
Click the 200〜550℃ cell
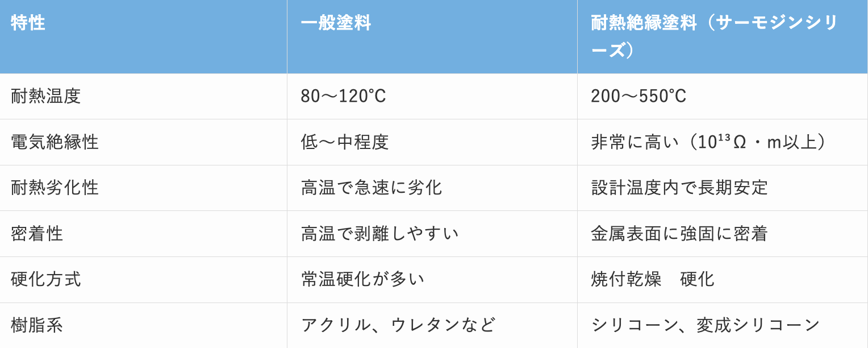[x=723, y=96]
